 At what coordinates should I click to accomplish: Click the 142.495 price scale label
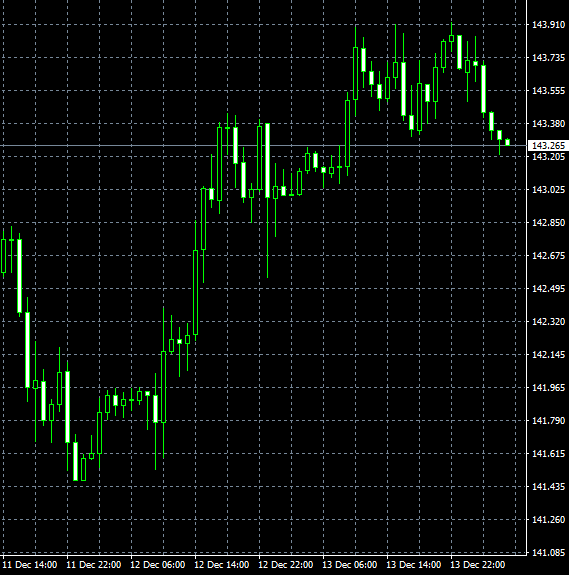pos(548,289)
